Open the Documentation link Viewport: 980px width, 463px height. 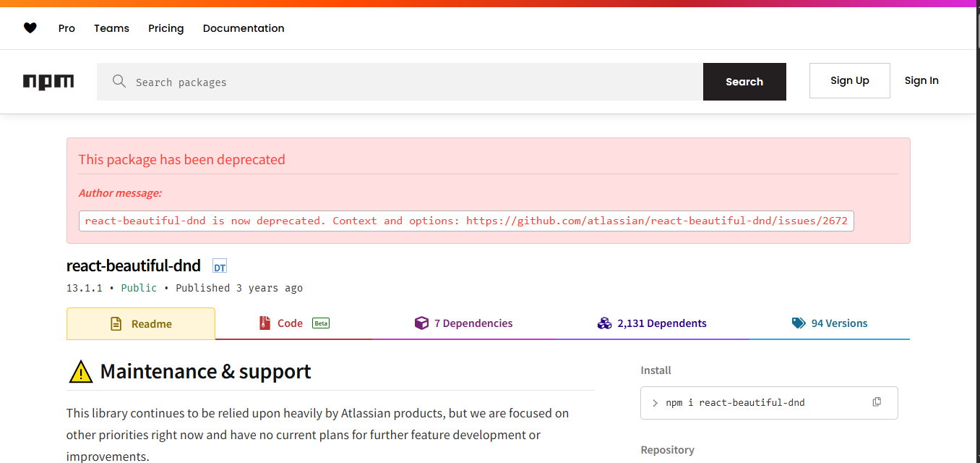pyautogui.click(x=244, y=28)
